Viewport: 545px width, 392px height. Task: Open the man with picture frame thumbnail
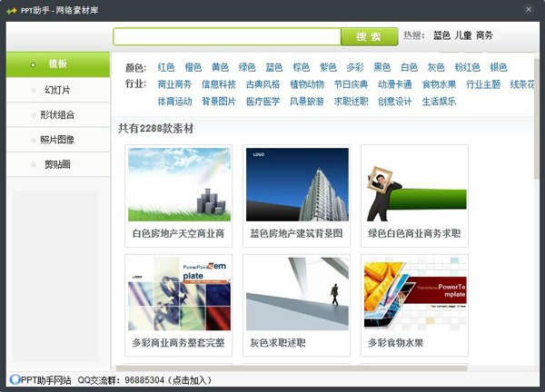[x=415, y=184]
